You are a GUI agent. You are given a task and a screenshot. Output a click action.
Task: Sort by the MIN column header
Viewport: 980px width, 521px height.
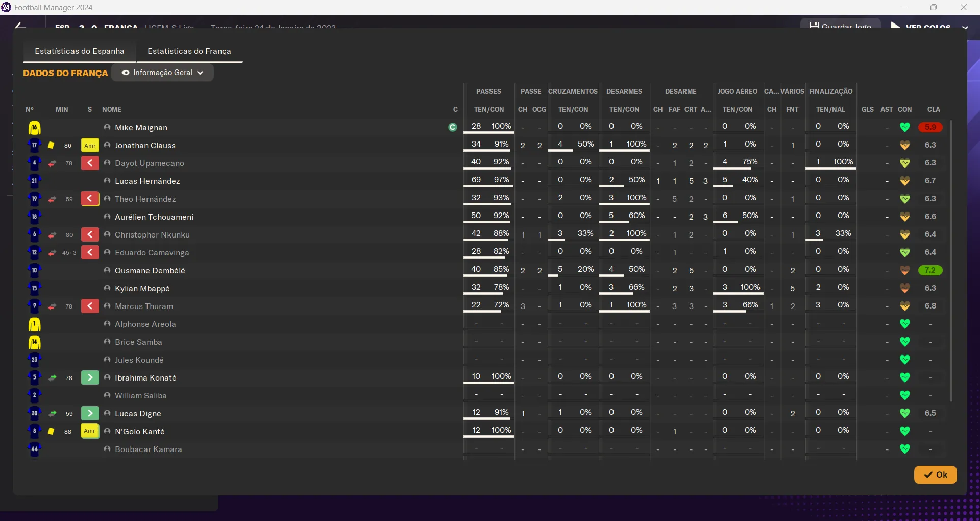(x=62, y=109)
